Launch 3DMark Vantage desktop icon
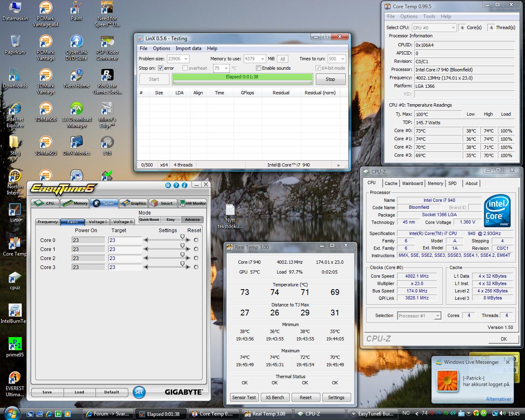 coord(46,82)
